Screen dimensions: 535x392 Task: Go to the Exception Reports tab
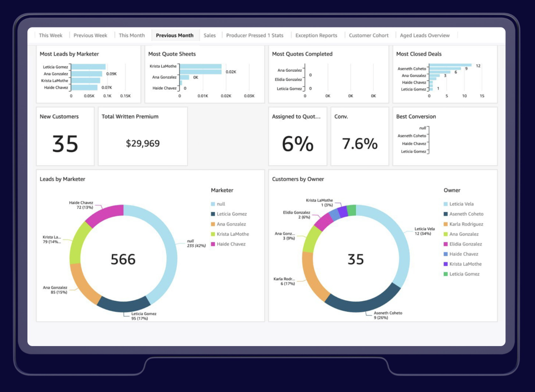(316, 35)
